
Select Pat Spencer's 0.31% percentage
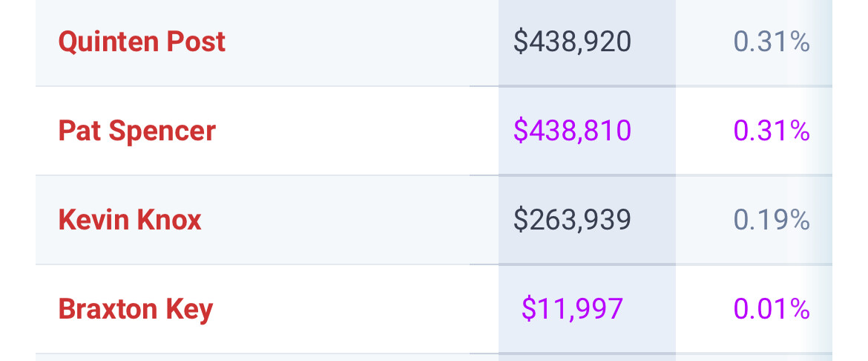[772, 131]
